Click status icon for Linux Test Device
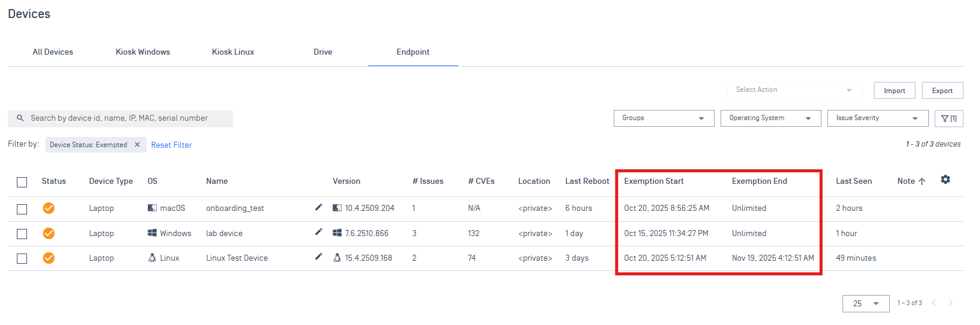980x325 pixels. 49,258
